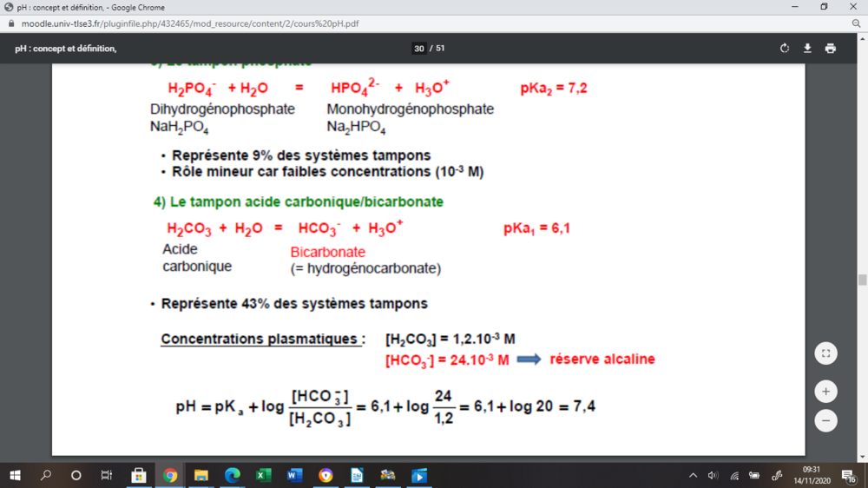Screen dimensions: 868x488
Task: Rotate the PDF page clockwise
Action: tap(785, 49)
